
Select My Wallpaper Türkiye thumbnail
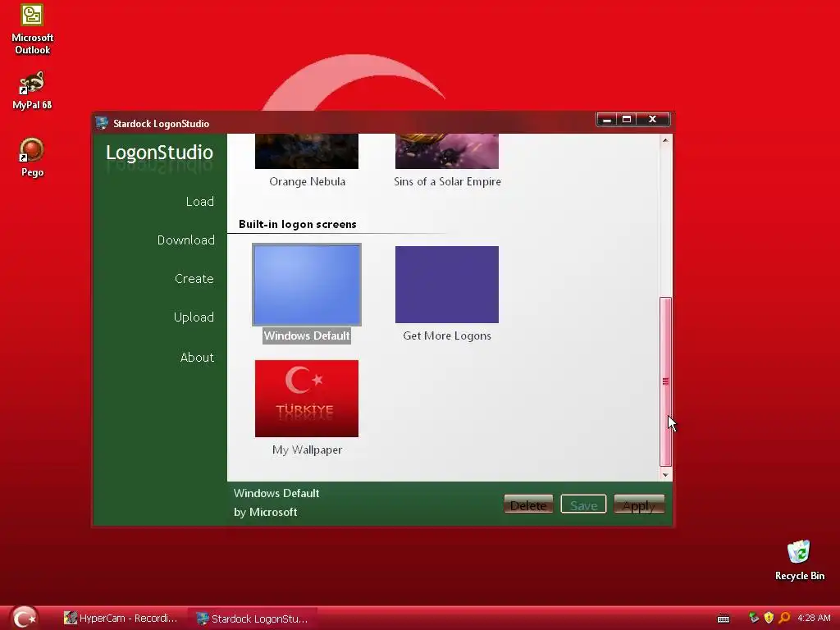pos(307,399)
